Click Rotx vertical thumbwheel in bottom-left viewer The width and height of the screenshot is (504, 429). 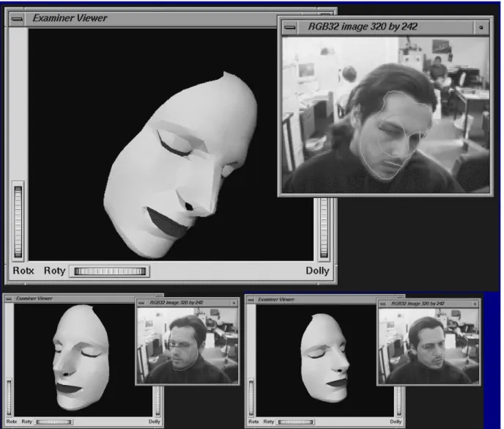[9, 397]
